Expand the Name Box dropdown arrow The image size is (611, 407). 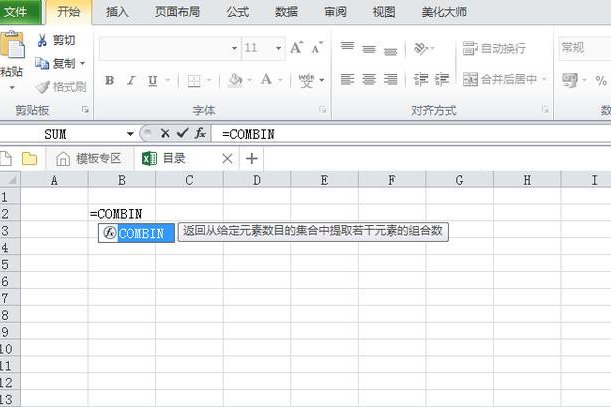coord(130,134)
